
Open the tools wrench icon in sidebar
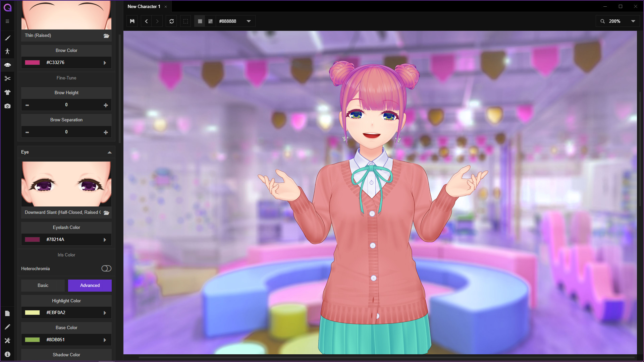[x=7, y=341]
